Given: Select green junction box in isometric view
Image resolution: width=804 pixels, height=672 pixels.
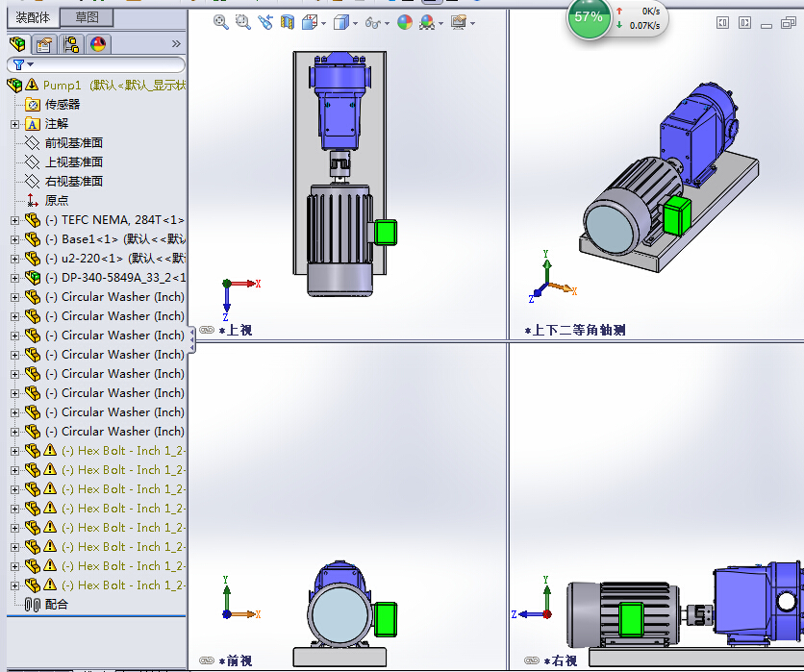Looking at the screenshot, I should (677, 215).
